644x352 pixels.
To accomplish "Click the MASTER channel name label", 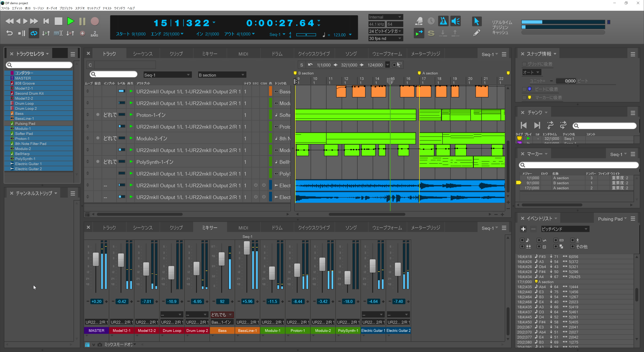I will coord(96,331).
